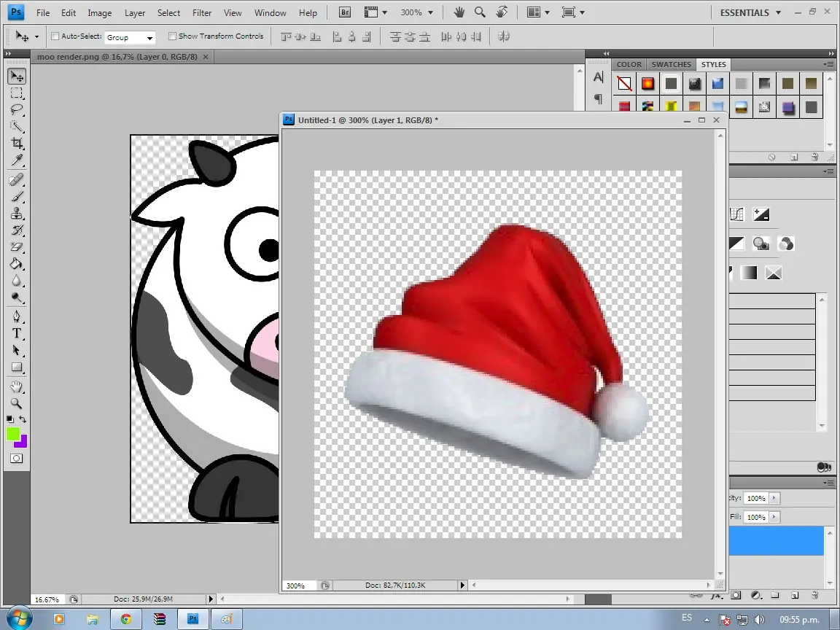Switch to the COLOR tab
Image resolution: width=840 pixels, height=630 pixels.
click(x=629, y=64)
